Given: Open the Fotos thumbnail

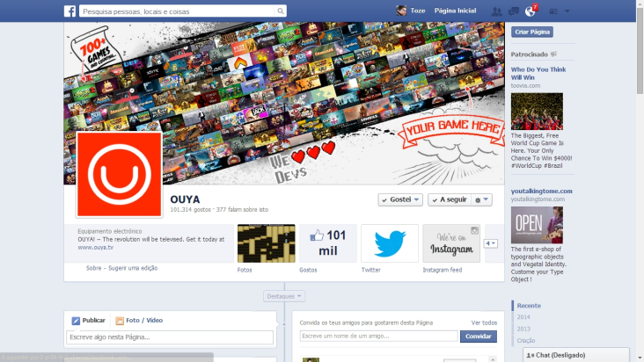Looking at the screenshot, I should tap(267, 243).
